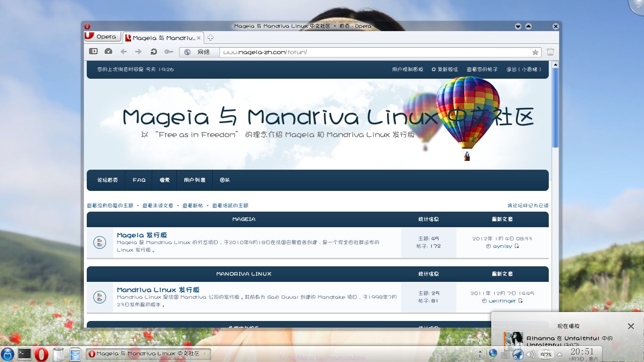Open 查看未读文章 link
Screen dimensions: 644x362
[x=157, y=206]
